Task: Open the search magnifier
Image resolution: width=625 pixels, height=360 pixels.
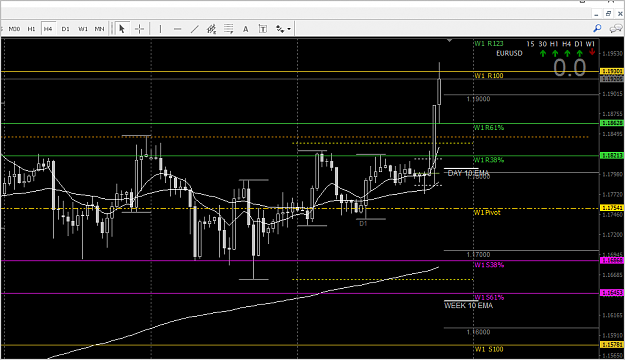Action: pyautogui.click(x=597, y=28)
